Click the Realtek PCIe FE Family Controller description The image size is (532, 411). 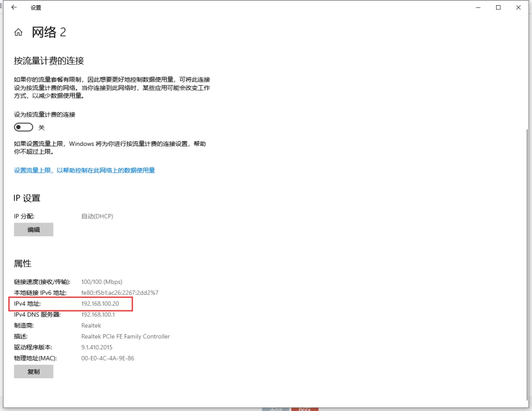[126, 336]
